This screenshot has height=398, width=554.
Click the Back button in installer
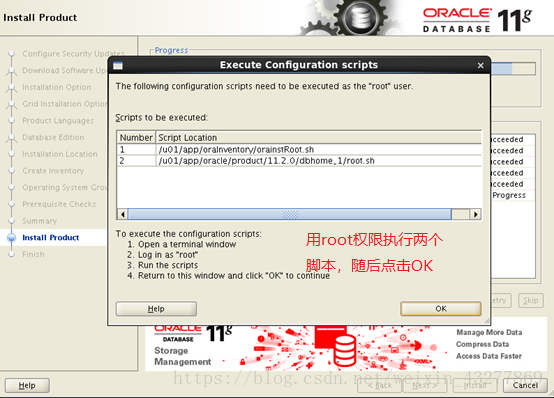pos(379,385)
